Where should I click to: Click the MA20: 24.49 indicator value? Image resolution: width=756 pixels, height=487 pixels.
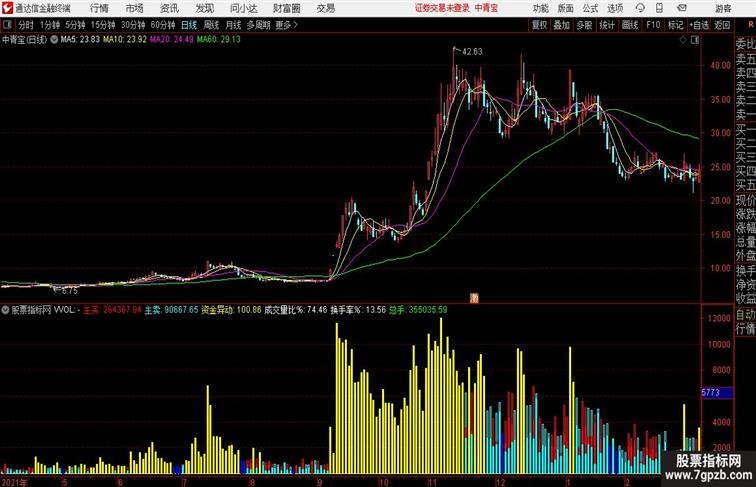(x=172, y=40)
